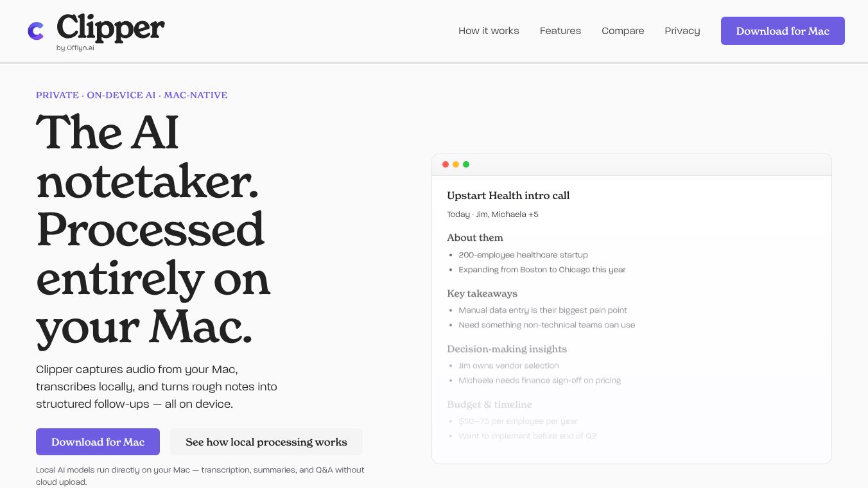Open the Compare nav link
This screenshot has height=488, width=868.
point(623,31)
